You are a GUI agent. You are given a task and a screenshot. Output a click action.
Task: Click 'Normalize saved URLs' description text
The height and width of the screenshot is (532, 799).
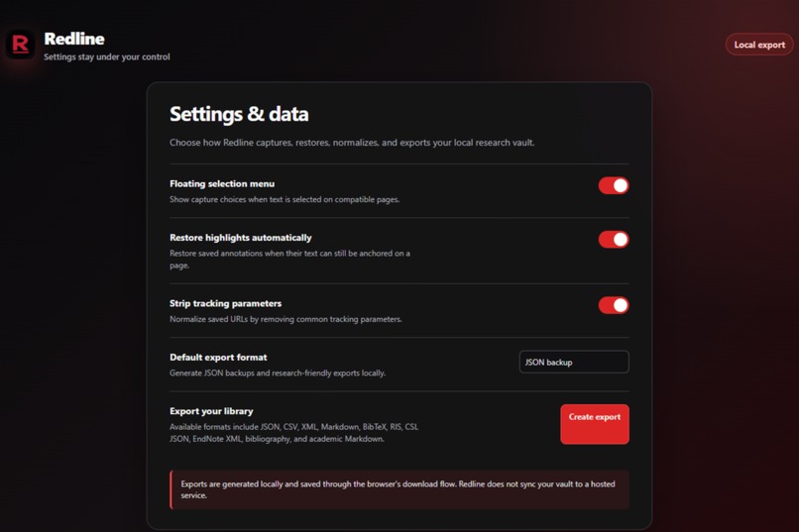tap(285, 319)
